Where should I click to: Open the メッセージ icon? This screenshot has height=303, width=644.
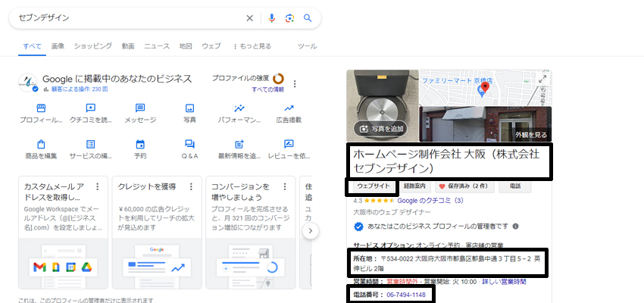(x=140, y=108)
